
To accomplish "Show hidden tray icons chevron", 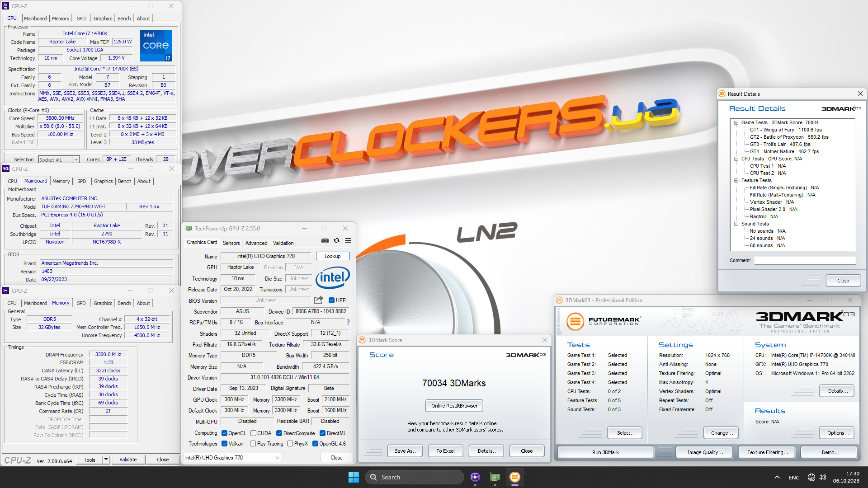I will (777, 477).
